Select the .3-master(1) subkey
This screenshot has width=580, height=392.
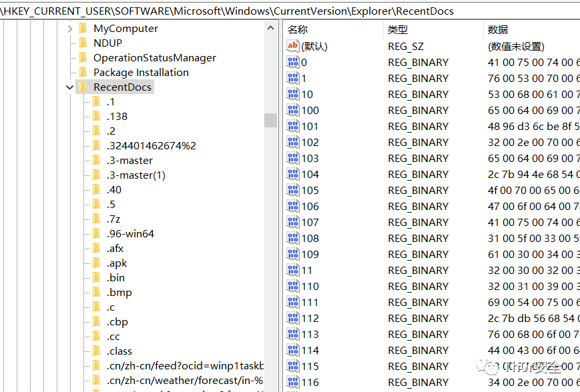point(135,175)
